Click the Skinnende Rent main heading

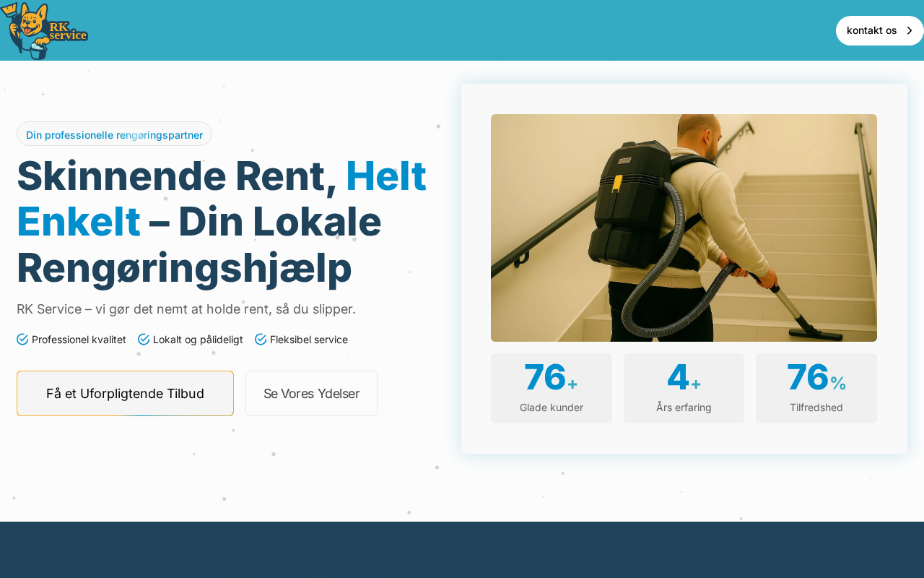[222, 221]
